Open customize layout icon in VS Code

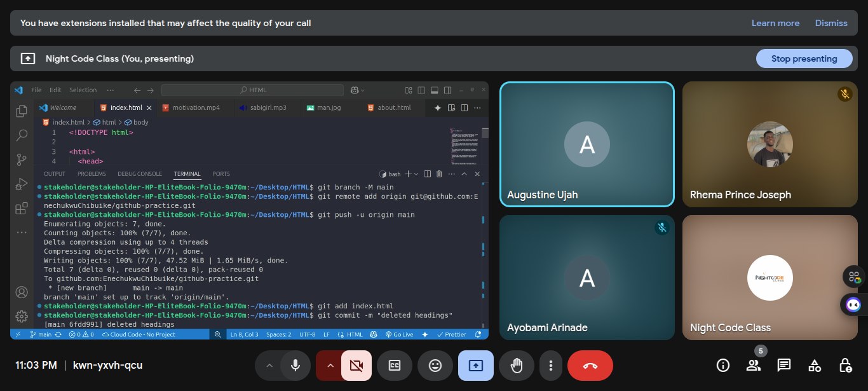[409, 90]
